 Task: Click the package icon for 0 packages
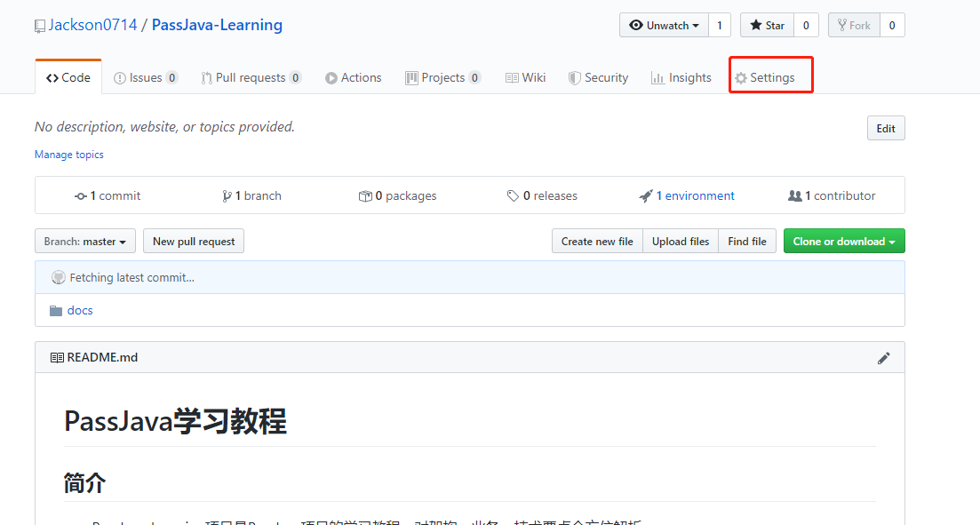(x=365, y=195)
